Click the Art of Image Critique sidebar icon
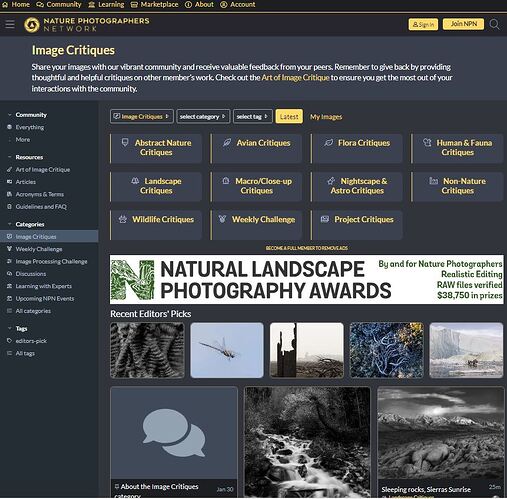 coord(9,169)
